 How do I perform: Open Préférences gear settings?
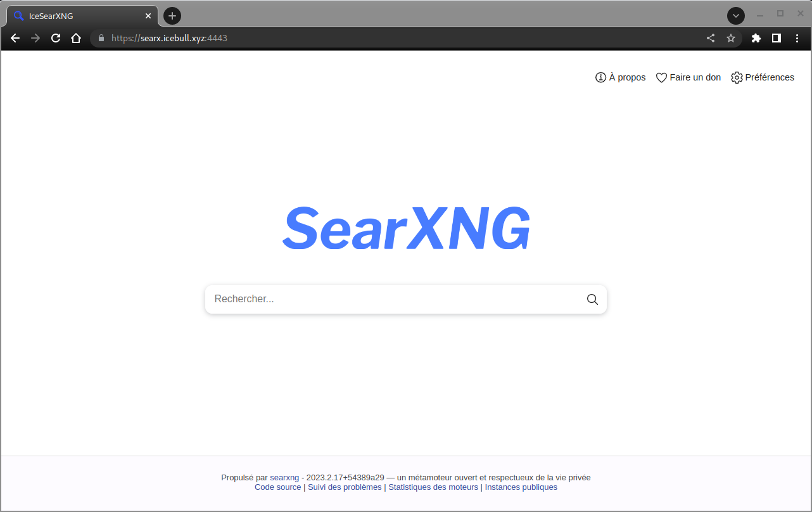pos(762,77)
